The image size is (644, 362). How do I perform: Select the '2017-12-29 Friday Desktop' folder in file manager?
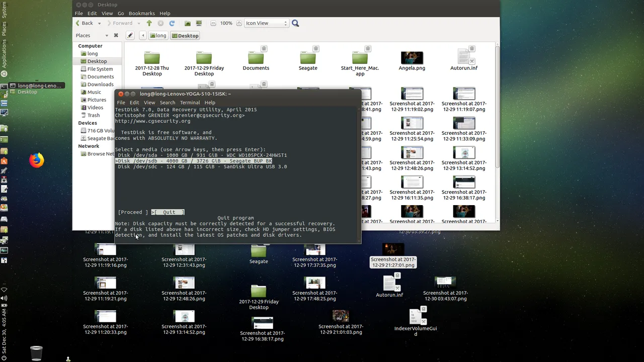tap(204, 64)
